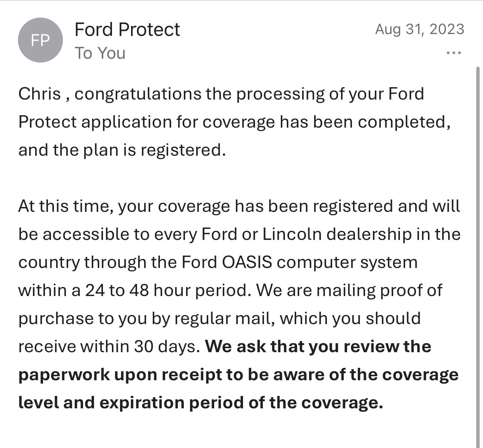Click the name "Chris" in greeting
Screen dimensions: 483x448
(39, 94)
